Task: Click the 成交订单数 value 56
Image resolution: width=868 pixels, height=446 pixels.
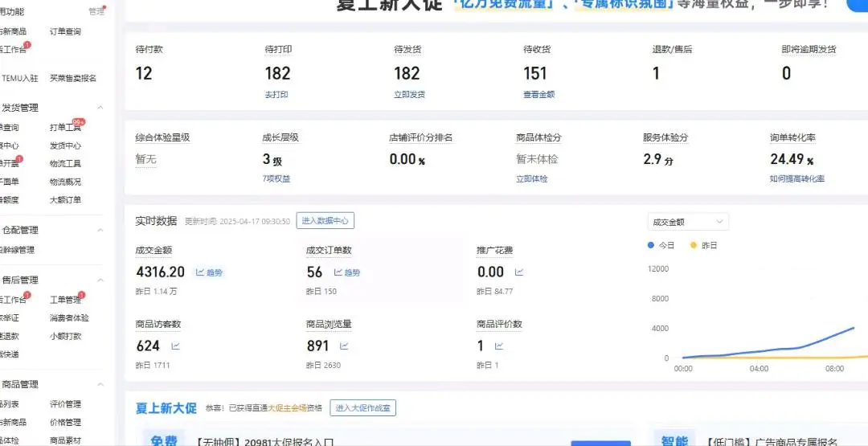Action: [x=314, y=272]
